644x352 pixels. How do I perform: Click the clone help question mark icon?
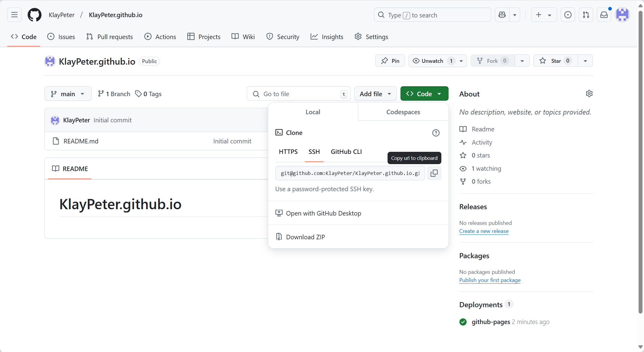click(436, 133)
